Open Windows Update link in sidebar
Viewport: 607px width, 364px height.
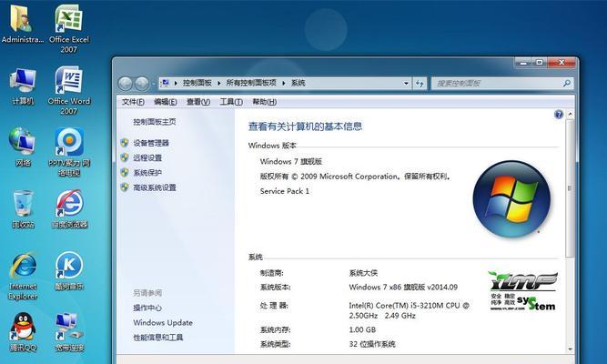[163, 322]
